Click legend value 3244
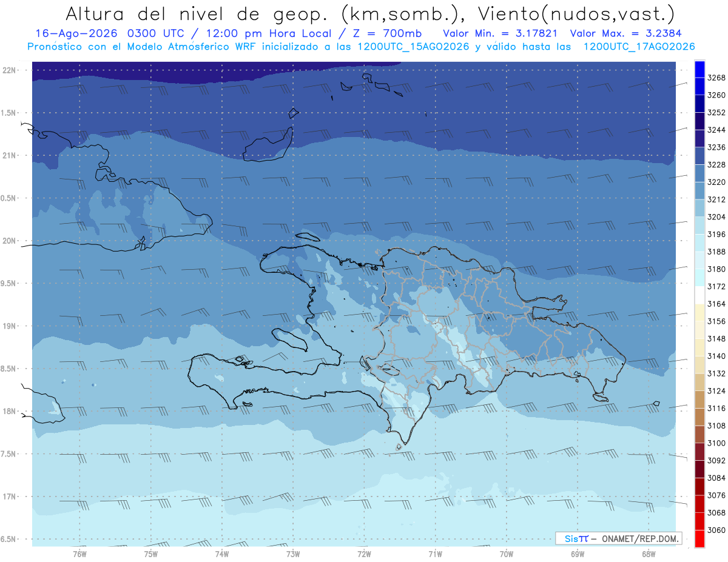The image size is (728, 562). click(x=716, y=130)
